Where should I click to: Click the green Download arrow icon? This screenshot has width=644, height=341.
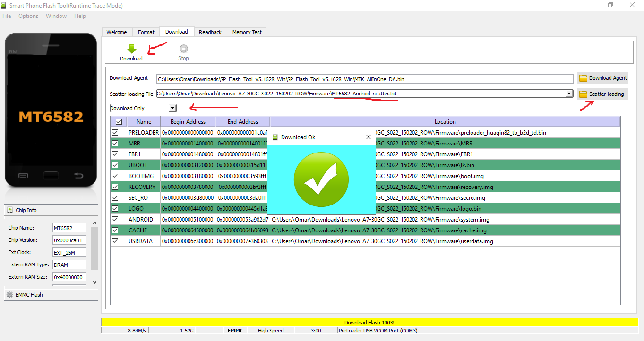coord(132,49)
